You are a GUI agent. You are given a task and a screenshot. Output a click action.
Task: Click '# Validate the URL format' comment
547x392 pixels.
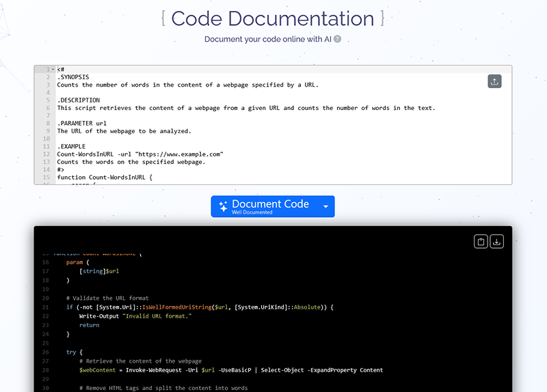click(x=107, y=298)
